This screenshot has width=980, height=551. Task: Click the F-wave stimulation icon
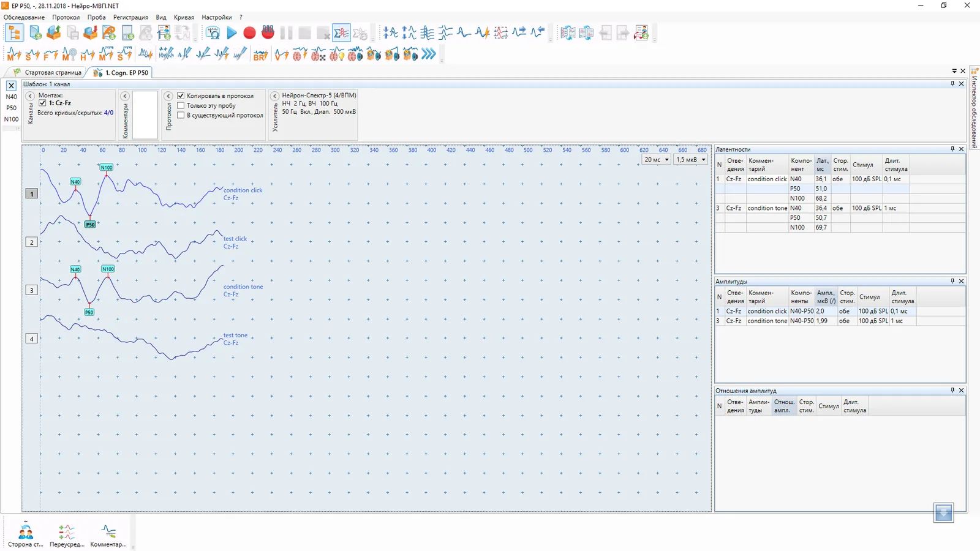coord(51,54)
